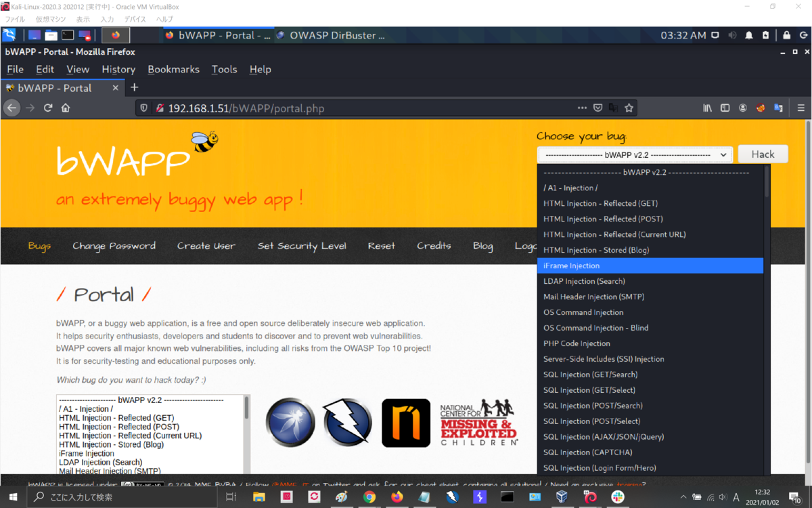
Task: Open the Firefox Library icon
Action: [708, 108]
